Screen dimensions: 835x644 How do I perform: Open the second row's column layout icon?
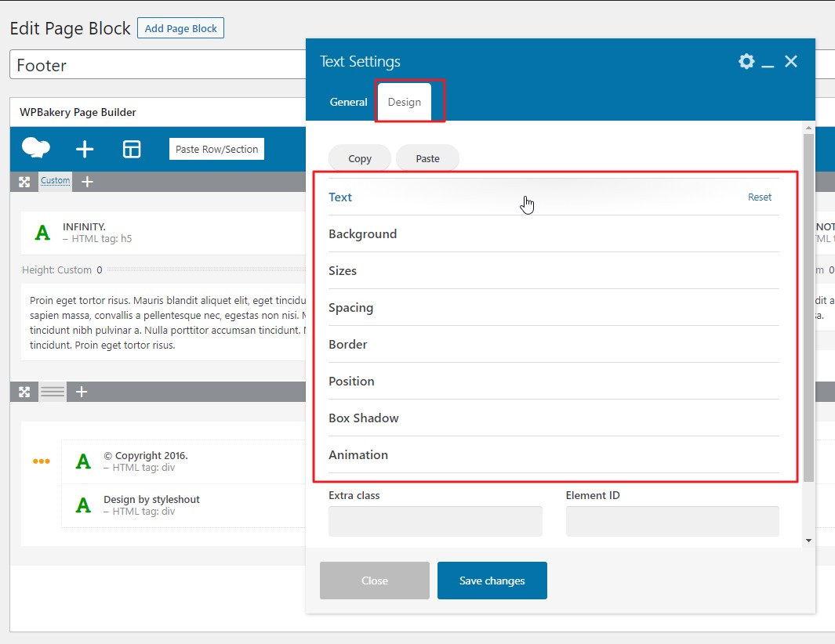[53, 393]
